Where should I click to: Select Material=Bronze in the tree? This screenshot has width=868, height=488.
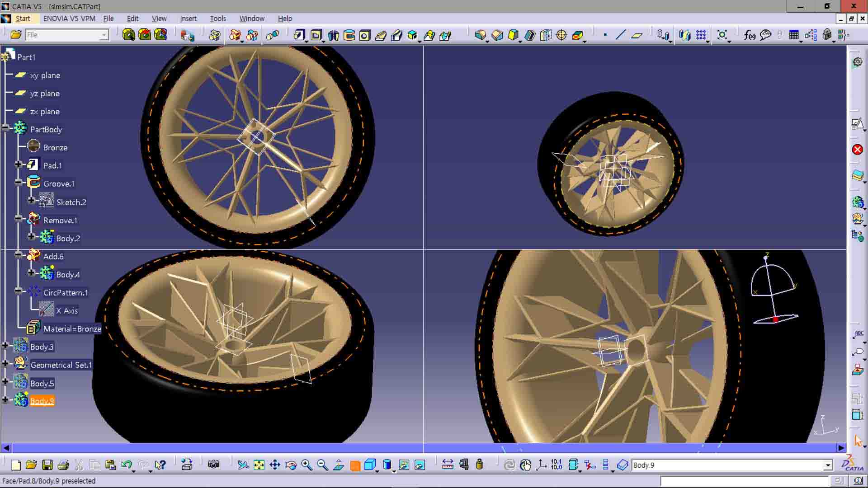pyautogui.click(x=72, y=329)
